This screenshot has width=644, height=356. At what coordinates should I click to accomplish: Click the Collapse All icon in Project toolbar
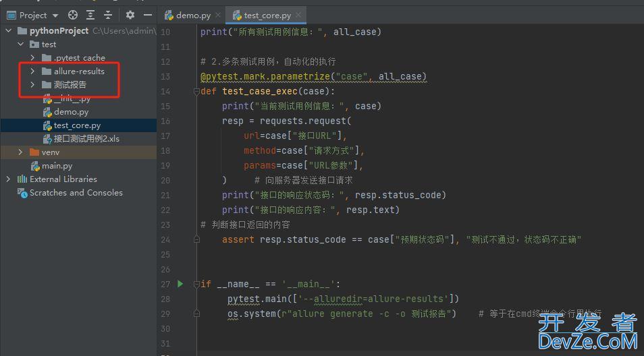(108, 16)
